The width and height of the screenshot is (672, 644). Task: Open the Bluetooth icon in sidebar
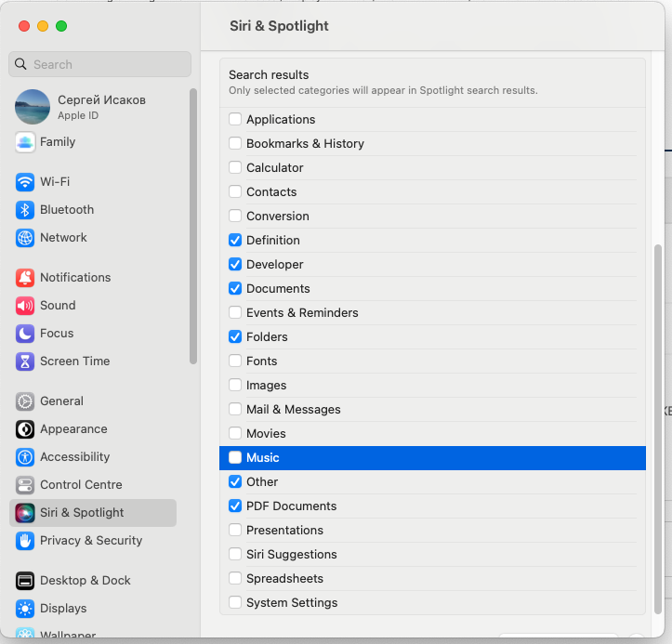[x=25, y=209]
